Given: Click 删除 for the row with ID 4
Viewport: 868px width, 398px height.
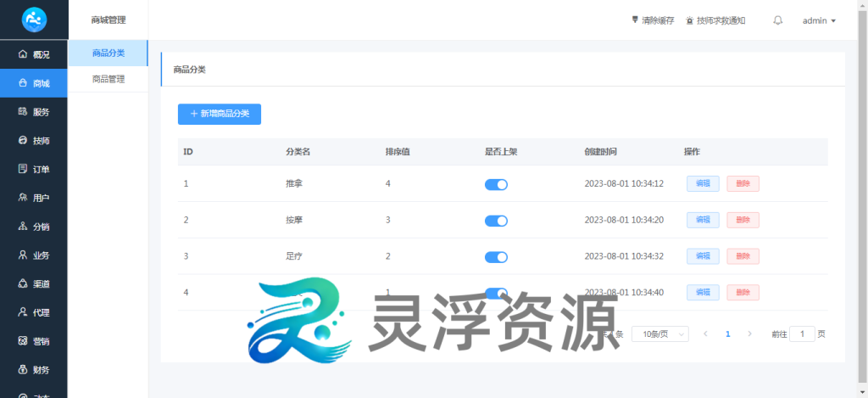Looking at the screenshot, I should (x=743, y=292).
